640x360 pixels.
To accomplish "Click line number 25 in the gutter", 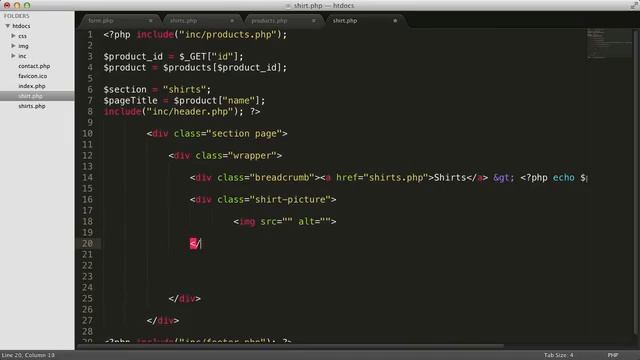I will [x=87, y=298].
